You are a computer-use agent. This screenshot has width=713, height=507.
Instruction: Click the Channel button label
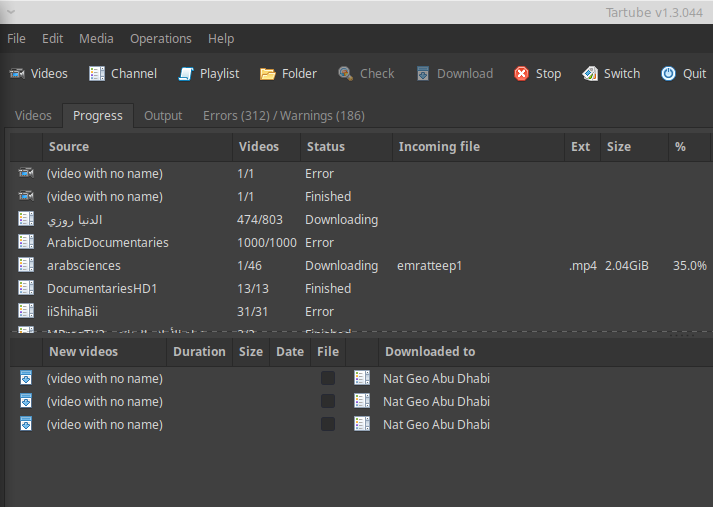134,73
